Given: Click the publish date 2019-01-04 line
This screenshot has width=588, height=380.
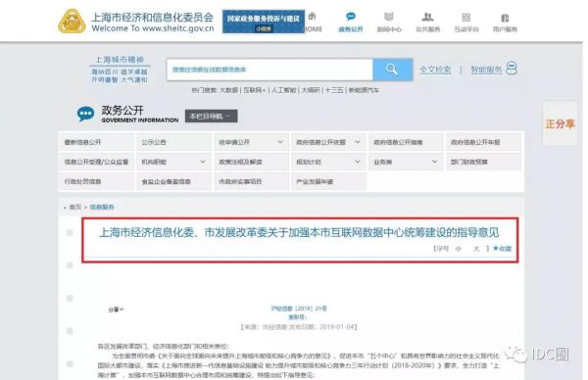Looking at the screenshot, I should (299, 327).
